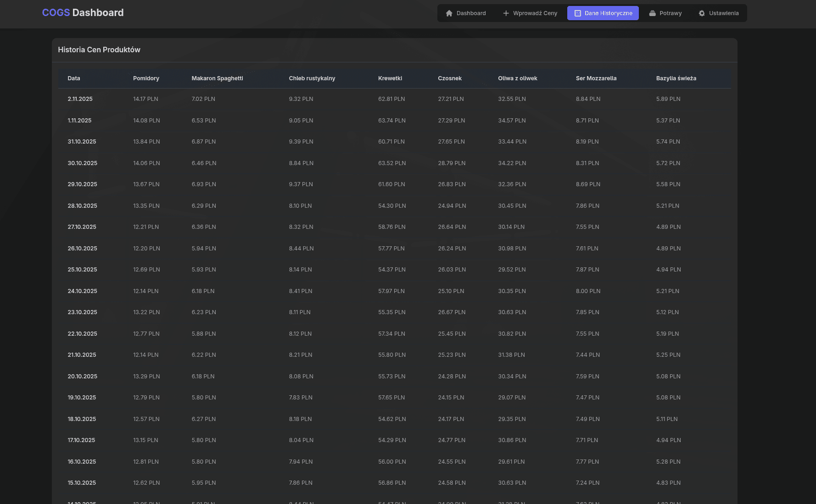
Task: Click the Historia Cen Produktów heading
Action: pos(99,50)
